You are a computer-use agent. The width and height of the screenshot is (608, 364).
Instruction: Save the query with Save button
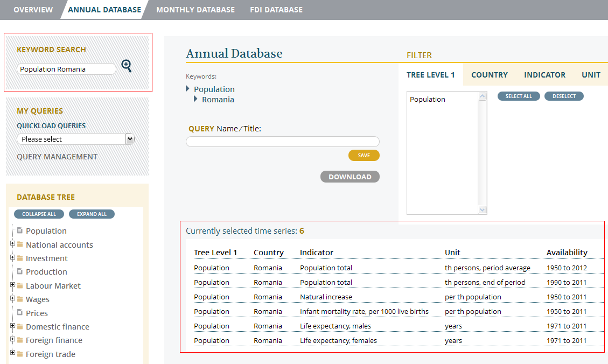364,156
